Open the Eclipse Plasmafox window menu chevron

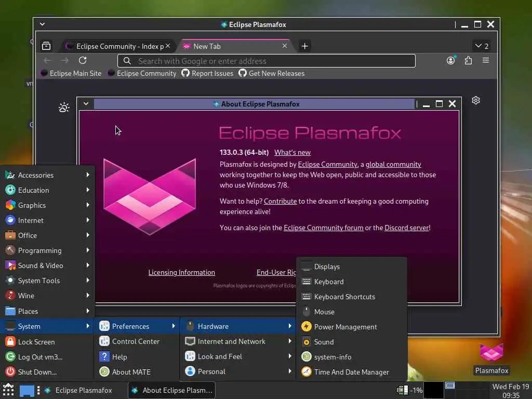click(42, 24)
